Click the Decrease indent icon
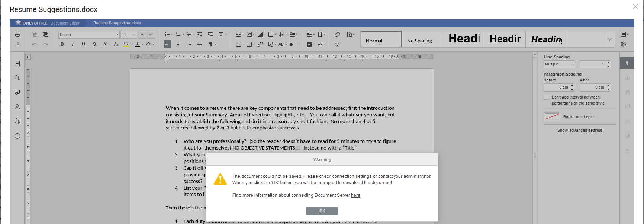Viewport: 644px width, 224px height. pyautogui.click(x=200, y=35)
